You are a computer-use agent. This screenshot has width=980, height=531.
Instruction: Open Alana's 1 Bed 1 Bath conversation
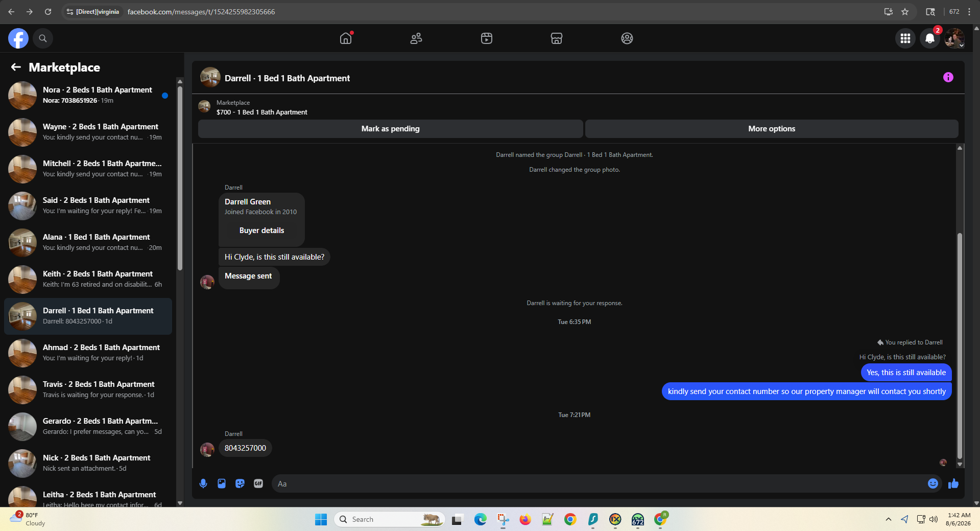pos(88,243)
